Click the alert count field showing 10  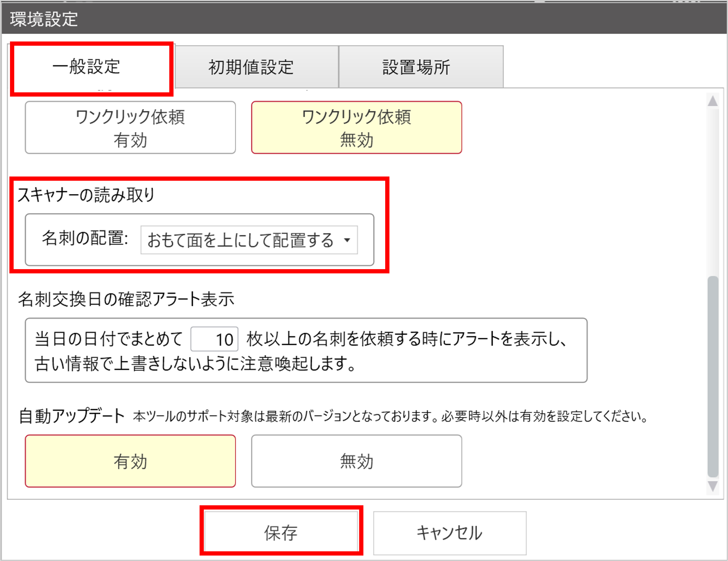tap(214, 339)
